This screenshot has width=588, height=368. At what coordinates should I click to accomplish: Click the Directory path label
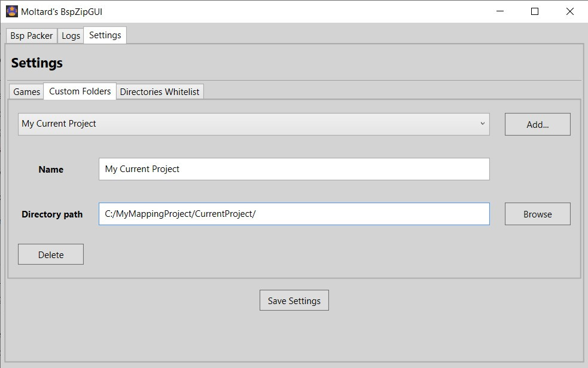coord(51,214)
